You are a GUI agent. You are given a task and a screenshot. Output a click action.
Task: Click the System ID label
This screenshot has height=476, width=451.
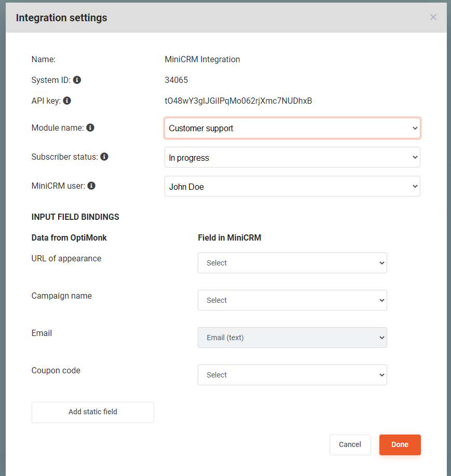pos(51,80)
